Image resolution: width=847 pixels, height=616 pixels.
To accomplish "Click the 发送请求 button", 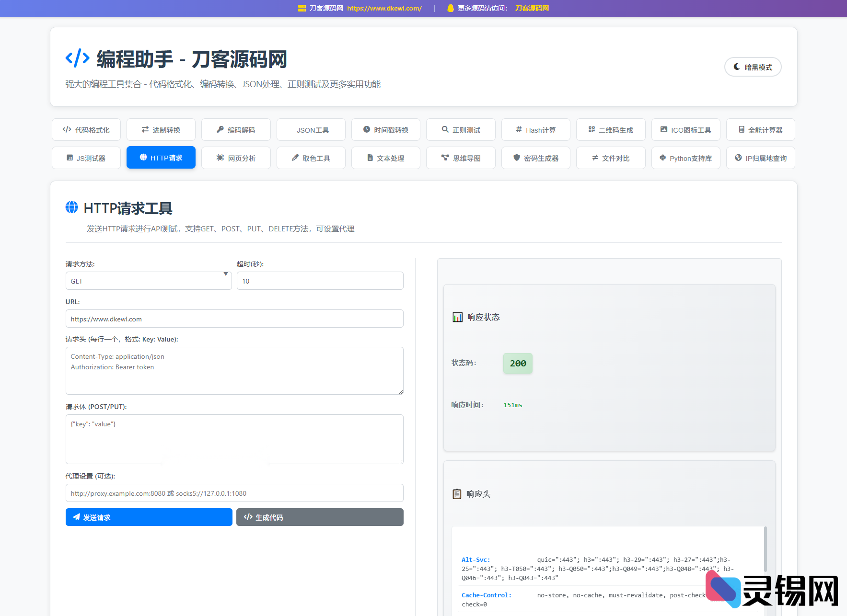I will [149, 517].
